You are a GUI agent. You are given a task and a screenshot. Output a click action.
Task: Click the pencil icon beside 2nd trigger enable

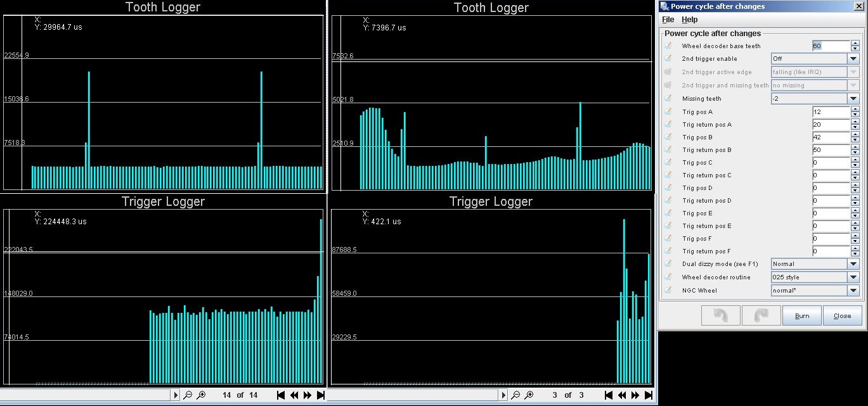[x=668, y=58]
